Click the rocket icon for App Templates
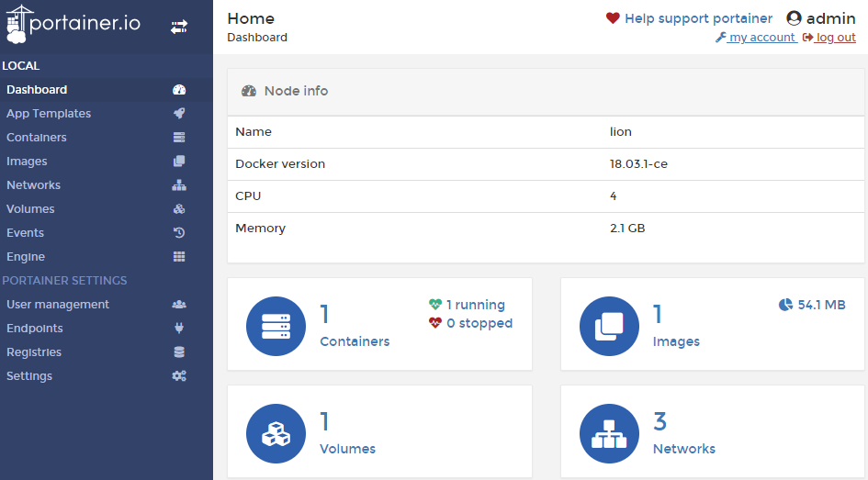868x480 pixels. point(179,114)
